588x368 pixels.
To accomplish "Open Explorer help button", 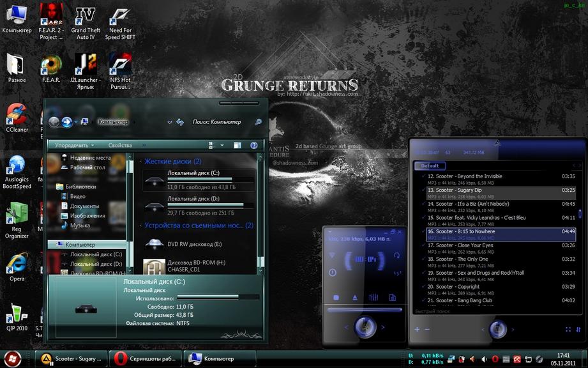I will pyautogui.click(x=254, y=146).
